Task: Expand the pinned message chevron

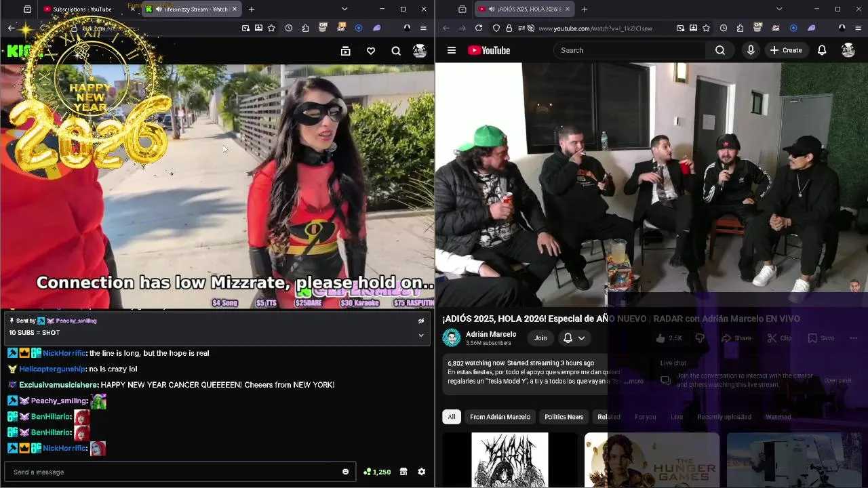Action: click(421, 335)
